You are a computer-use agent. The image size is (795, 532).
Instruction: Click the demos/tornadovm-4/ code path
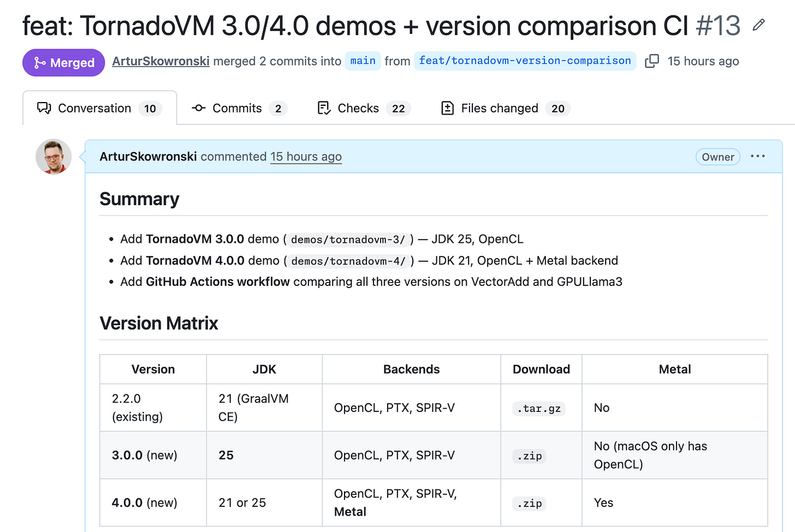click(348, 261)
